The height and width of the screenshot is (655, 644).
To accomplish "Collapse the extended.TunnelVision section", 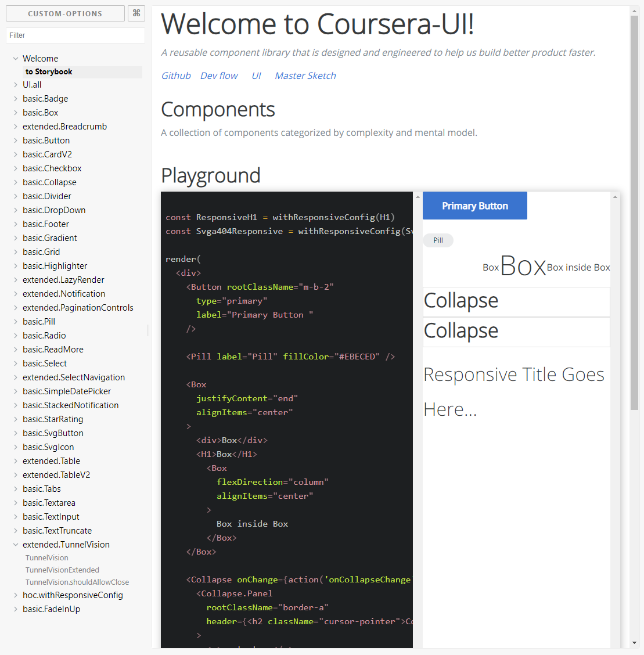I will click(x=66, y=545).
